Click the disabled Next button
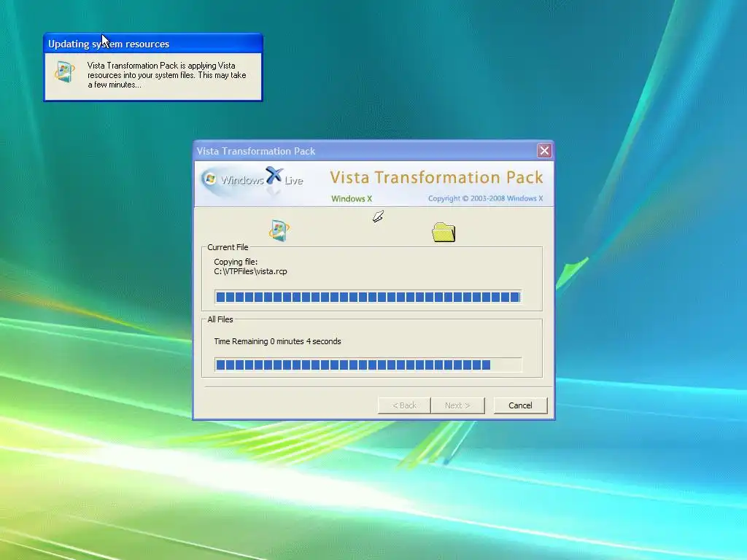Screen dimensions: 747x560 pyautogui.click(x=457, y=405)
